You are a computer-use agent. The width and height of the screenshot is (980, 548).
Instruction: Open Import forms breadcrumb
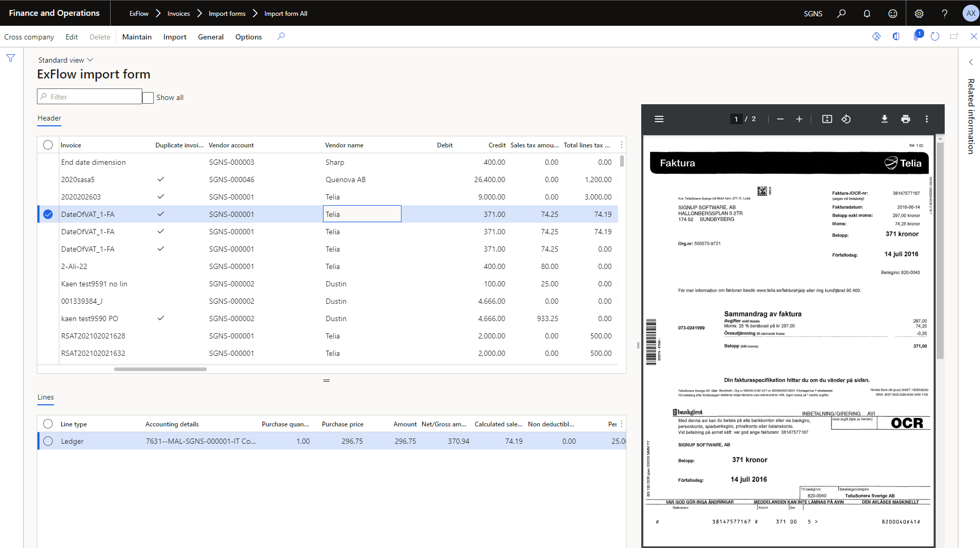[227, 14]
